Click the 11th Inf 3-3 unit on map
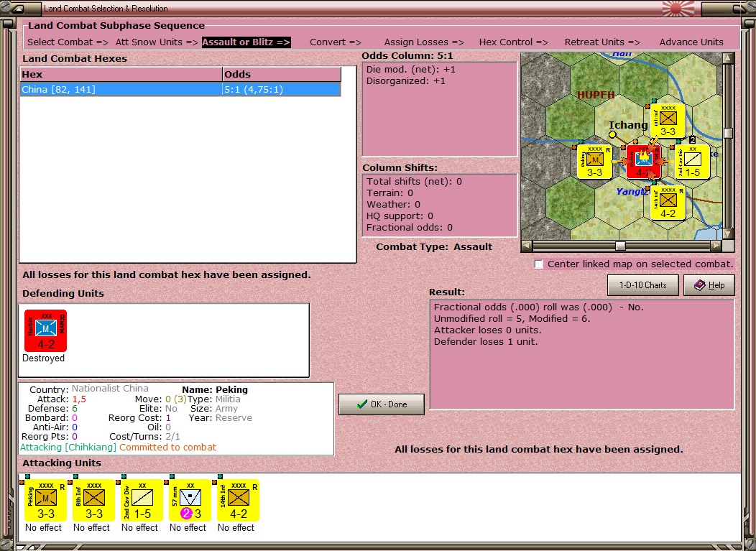This screenshot has height=551, width=756. pos(668,121)
